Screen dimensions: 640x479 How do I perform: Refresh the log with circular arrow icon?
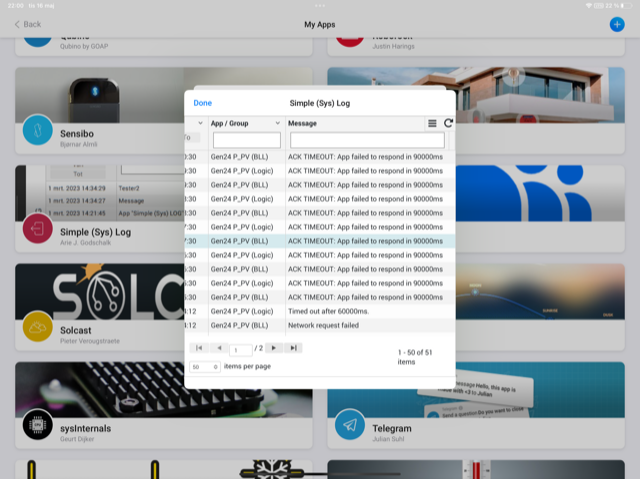click(448, 123)
